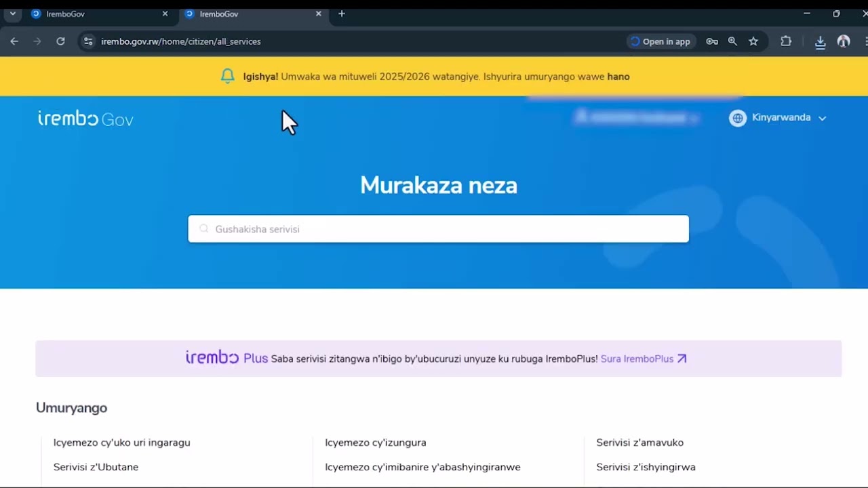
Task: Open Serivisi z'amavuko
Action: (x=639, y=443)
